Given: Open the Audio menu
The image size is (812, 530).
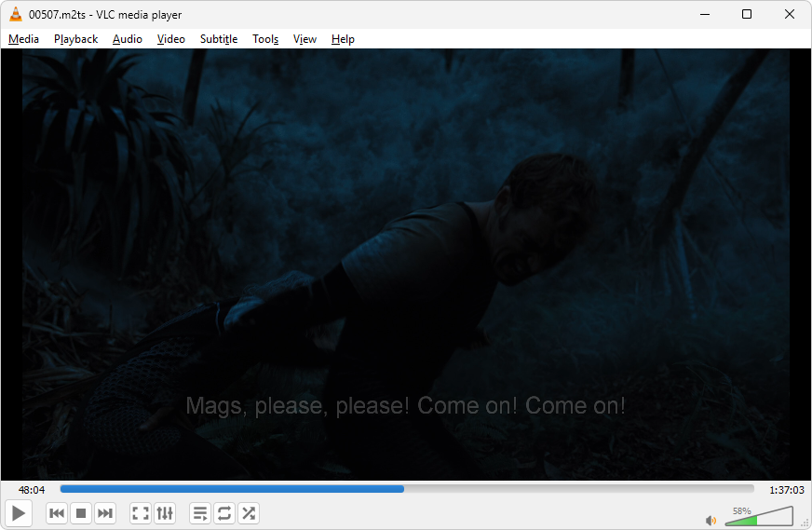Looking at the screenshot, I should (128, 39).
